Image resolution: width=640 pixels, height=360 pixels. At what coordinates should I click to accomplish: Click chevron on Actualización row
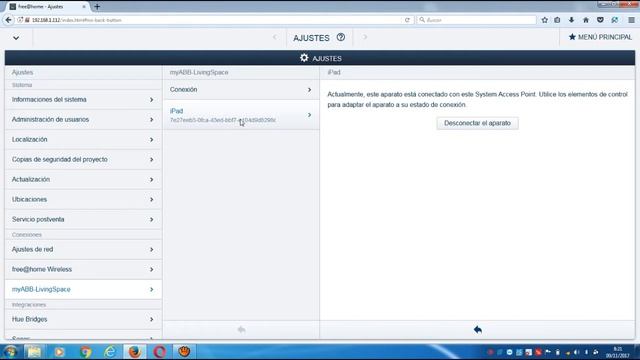(151, 180)
